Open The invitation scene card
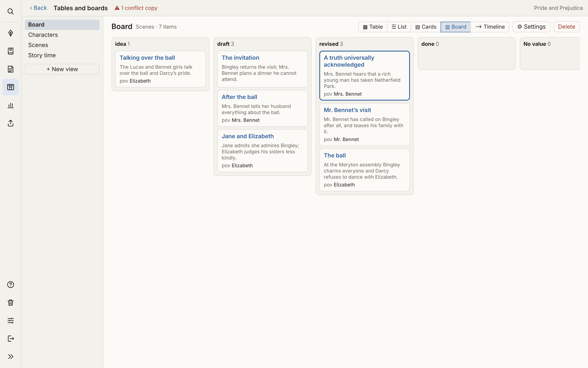 coord(262,69)
